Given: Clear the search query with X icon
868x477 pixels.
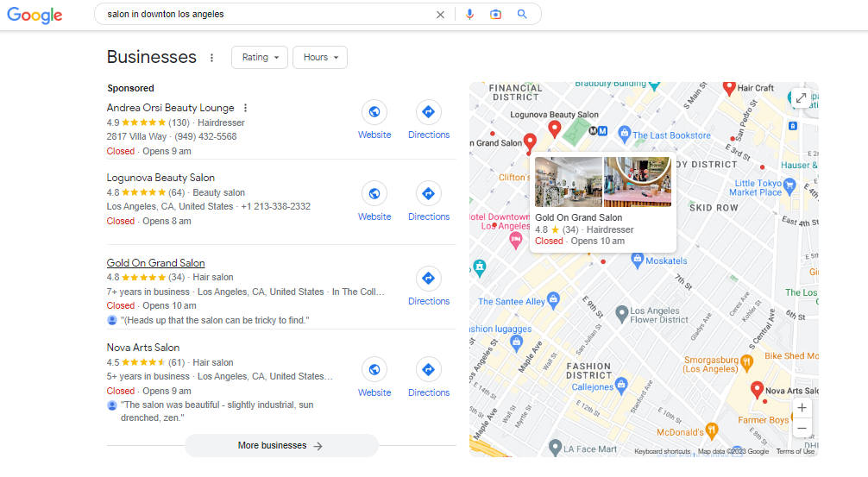Looking at the screenshot, I should (x=440, y=15).
